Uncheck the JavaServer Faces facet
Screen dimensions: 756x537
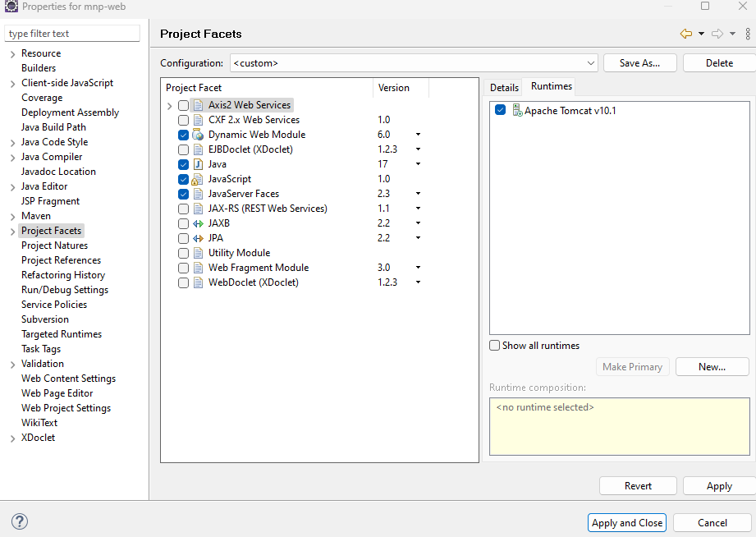(183, 194)
